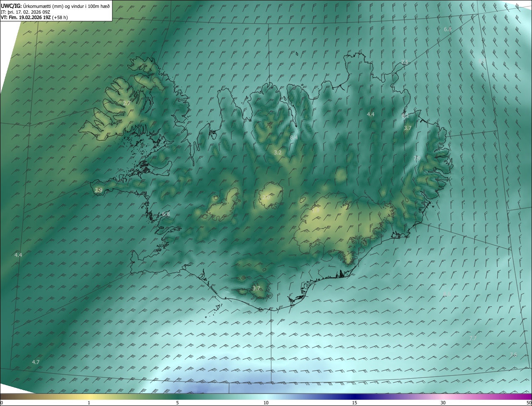Click the 7.7 value in the southeast sea
532x406 pixels.
pyautogui.click(x=473, y=338)
